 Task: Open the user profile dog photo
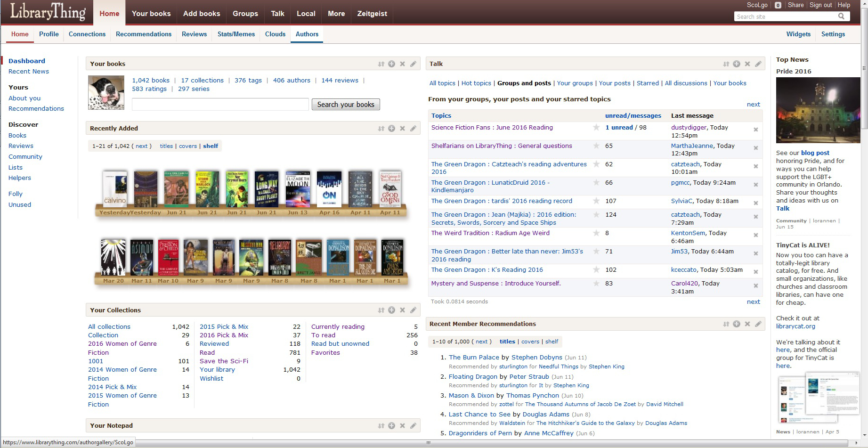pos(106,92)
